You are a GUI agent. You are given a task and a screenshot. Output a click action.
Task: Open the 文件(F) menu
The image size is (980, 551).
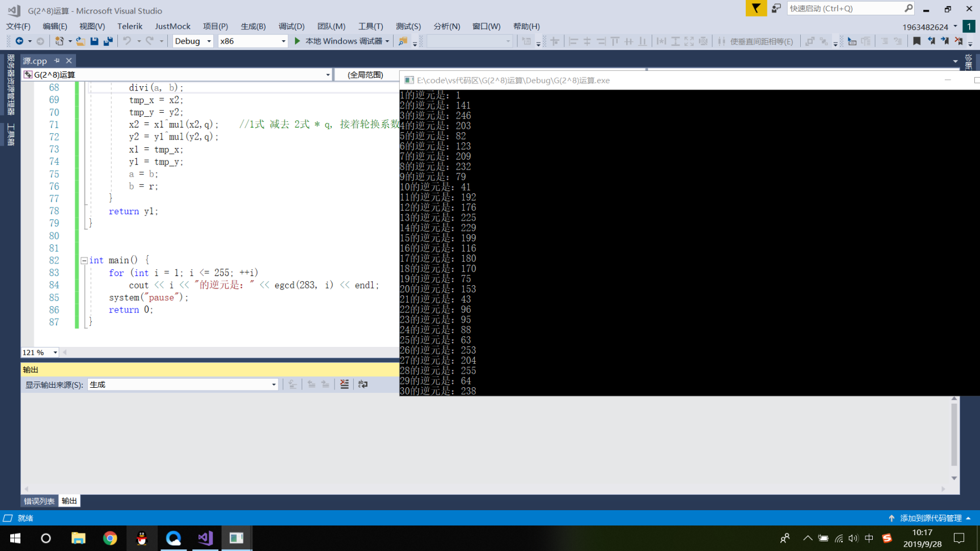coord(18,26)
